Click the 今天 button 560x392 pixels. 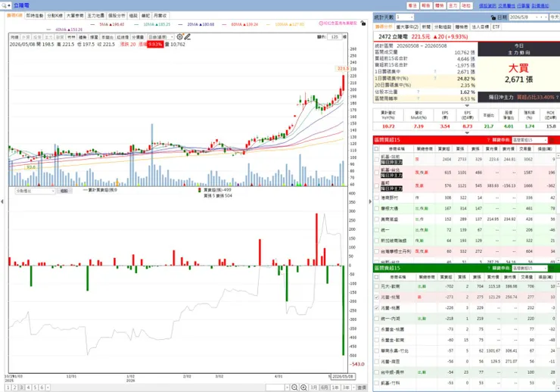554,17
